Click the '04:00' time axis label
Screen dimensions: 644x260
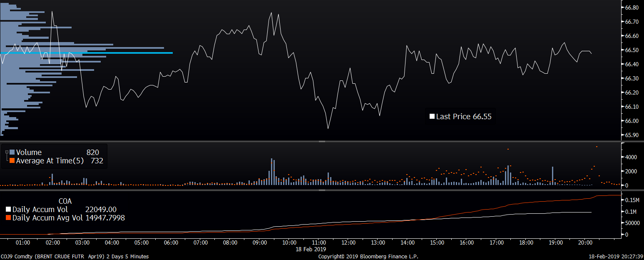112,242
